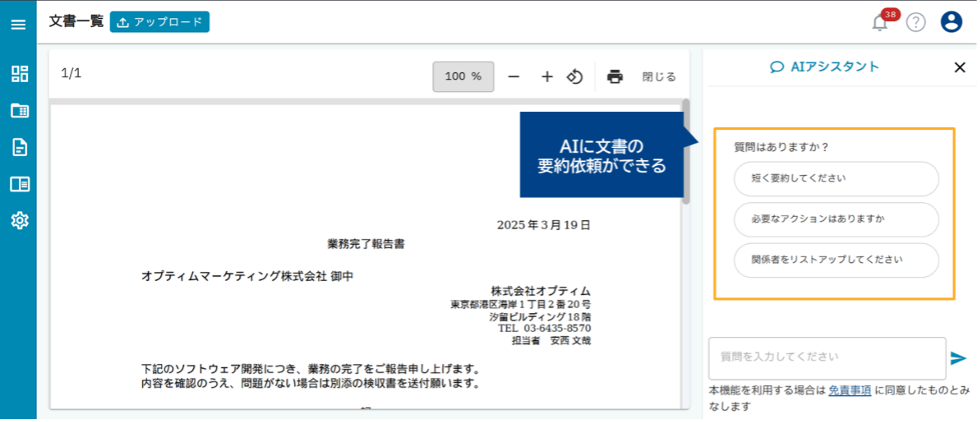Image resolution: width=980 pixels, height=422 pixels.
Task: Open the folder list icon in the sidebar
Action: (x=20, y=110)
